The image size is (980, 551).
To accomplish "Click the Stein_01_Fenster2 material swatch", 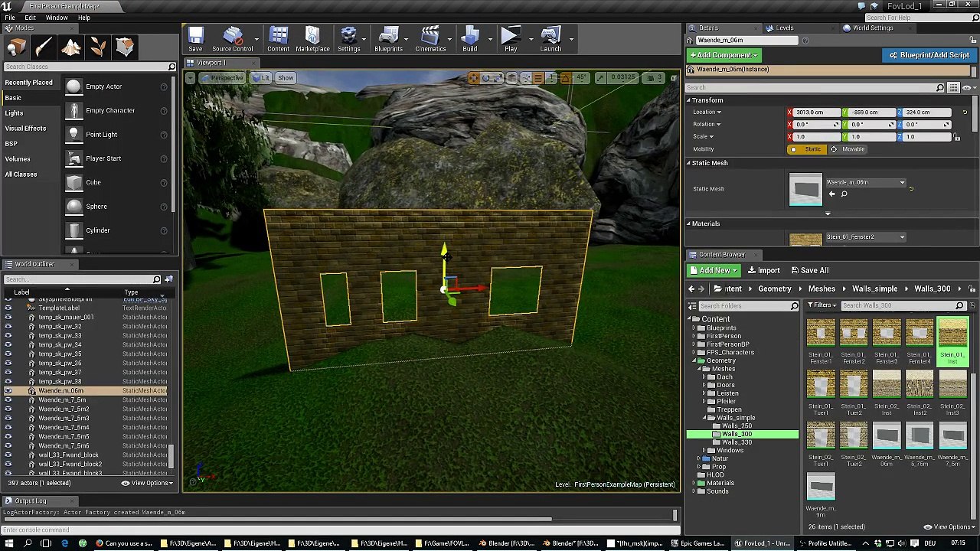I will (805, 240).
